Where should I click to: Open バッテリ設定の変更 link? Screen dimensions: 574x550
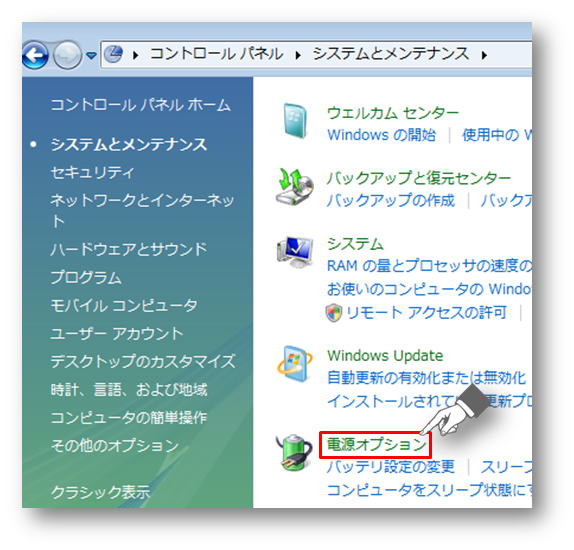[x=391, y=467]
